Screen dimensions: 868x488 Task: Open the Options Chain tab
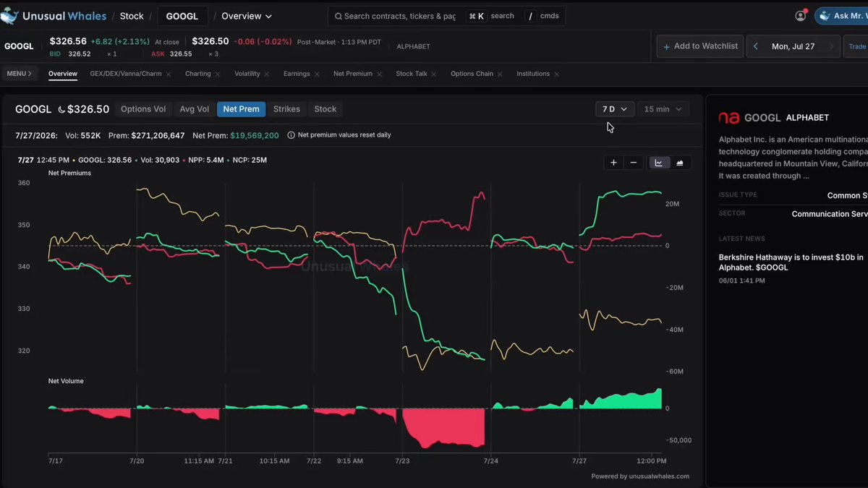(x=472, y=74)
